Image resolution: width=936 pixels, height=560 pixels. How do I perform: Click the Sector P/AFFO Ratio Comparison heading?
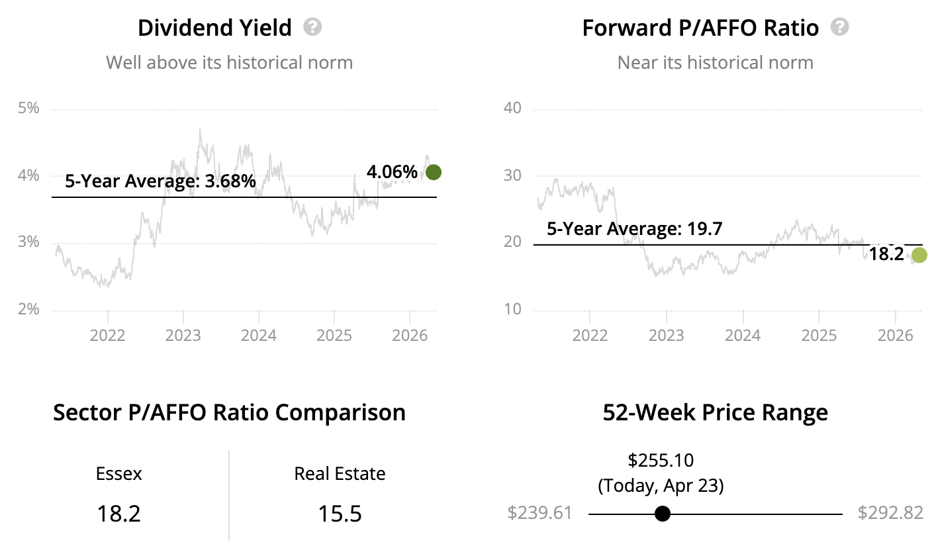click(x=229, y=412)
